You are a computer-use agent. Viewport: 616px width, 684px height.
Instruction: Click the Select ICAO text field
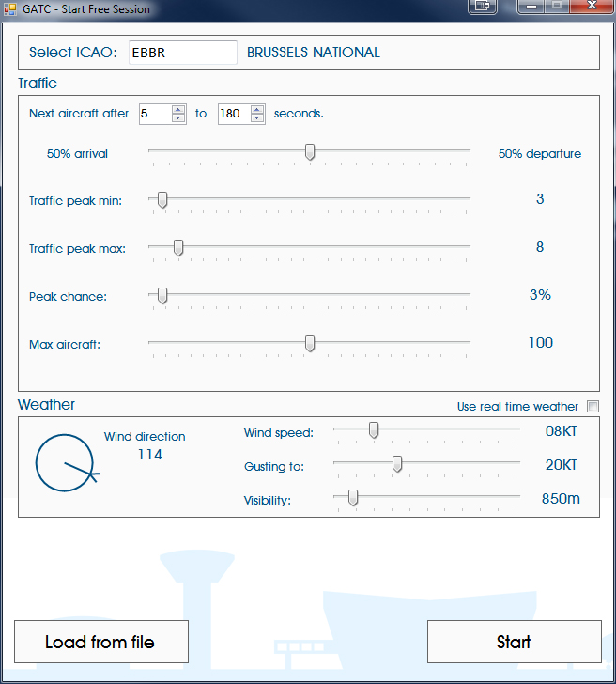(182, 53)
